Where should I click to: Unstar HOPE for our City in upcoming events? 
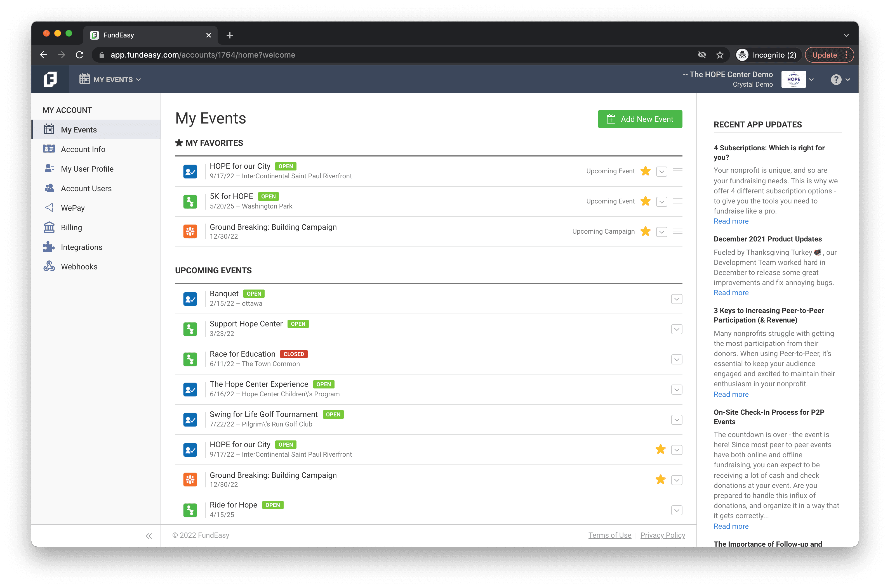pos(660,450)
